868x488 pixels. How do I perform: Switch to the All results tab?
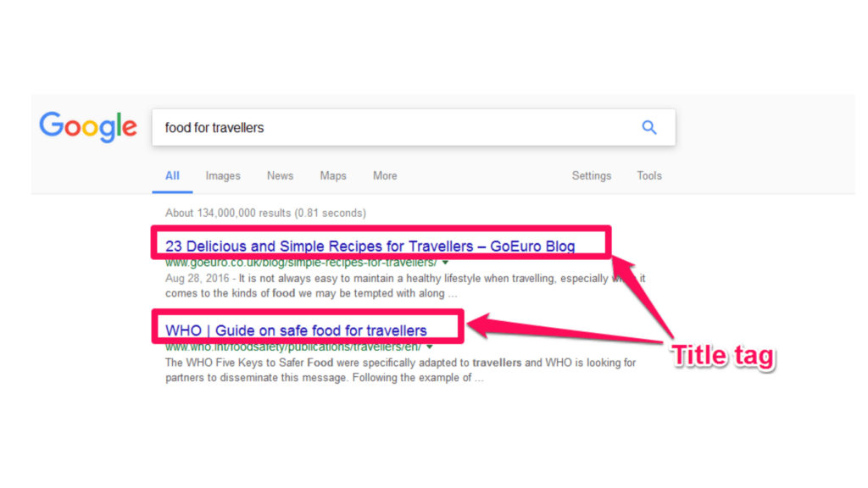[x=172, y=175]
